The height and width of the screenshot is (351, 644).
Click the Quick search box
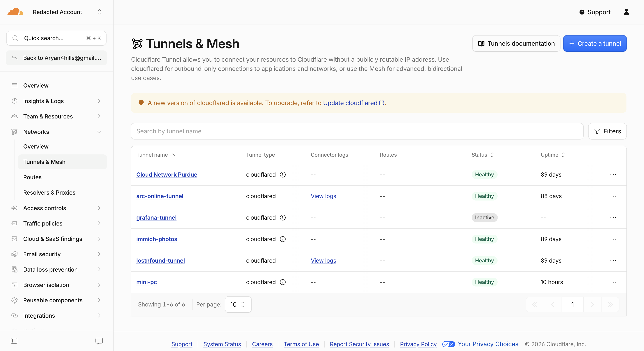(56, 38)
